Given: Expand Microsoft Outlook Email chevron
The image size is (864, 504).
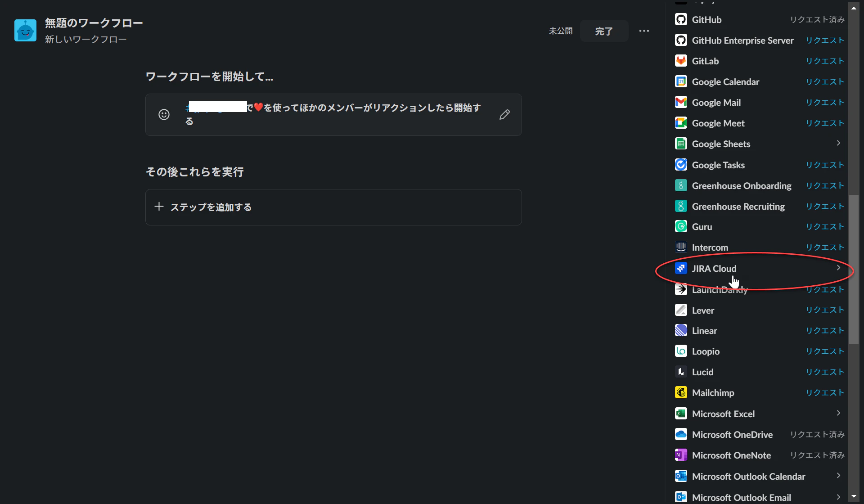Looking at the screenshot, I should coord(838,497).
